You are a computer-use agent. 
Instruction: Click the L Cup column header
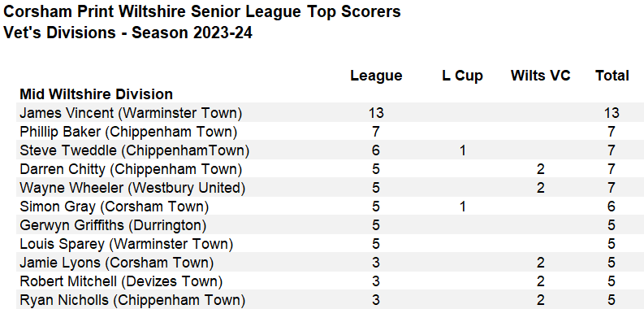(x=462, y=76)
